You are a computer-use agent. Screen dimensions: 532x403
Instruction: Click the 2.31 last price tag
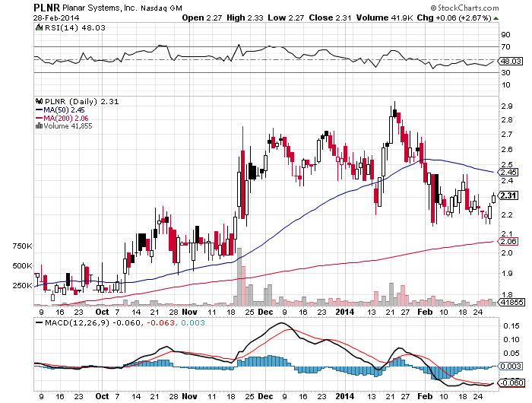tap(508, 195)
